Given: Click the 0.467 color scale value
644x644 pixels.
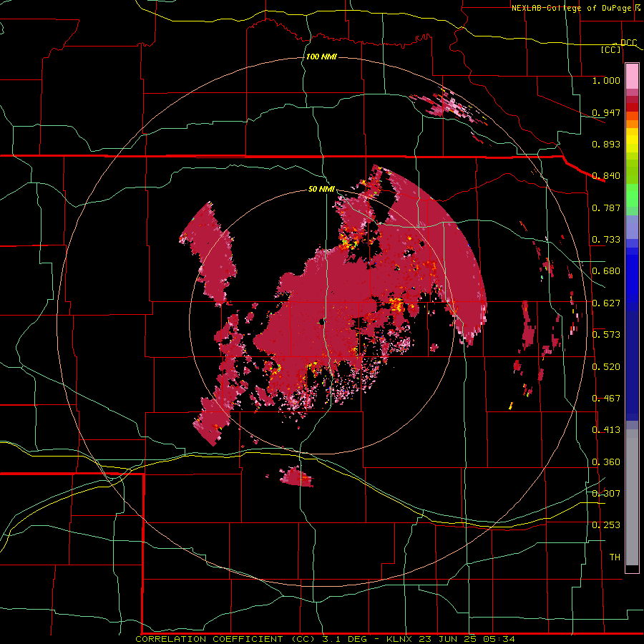Looking at the screenshot, I should pos(606,399).
